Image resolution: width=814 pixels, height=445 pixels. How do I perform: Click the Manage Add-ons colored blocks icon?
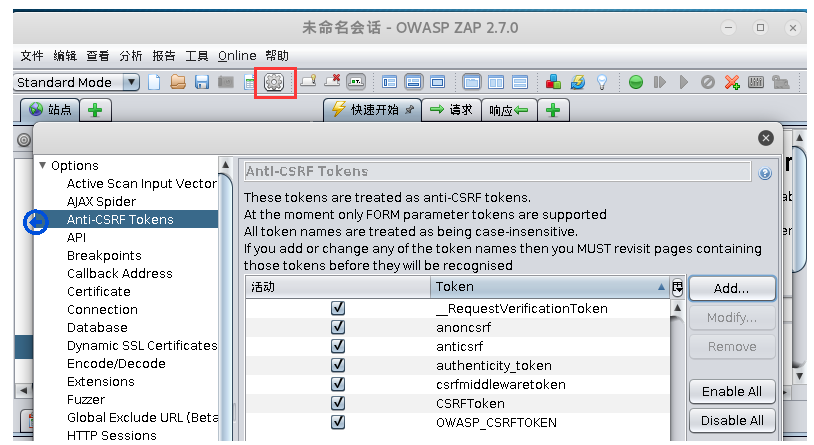(553, 82)
